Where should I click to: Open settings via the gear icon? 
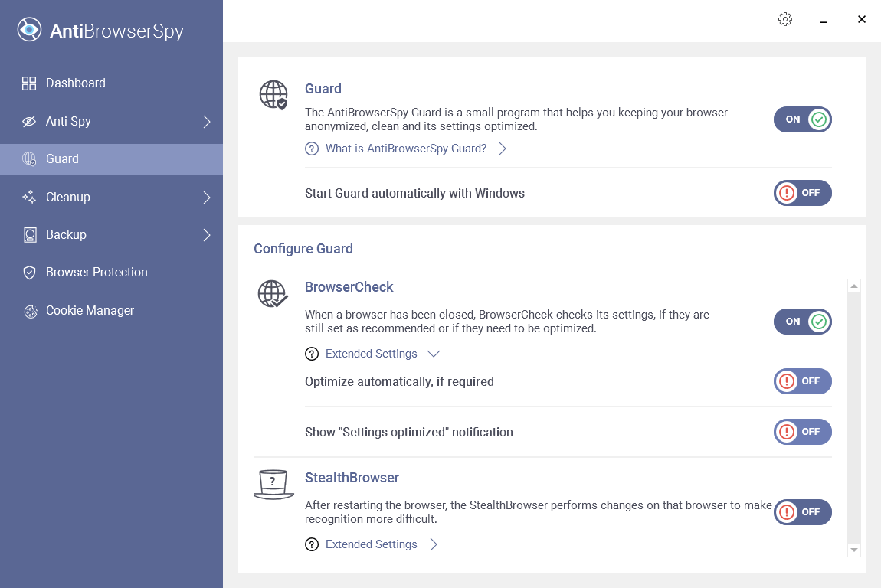coord(785,19)
